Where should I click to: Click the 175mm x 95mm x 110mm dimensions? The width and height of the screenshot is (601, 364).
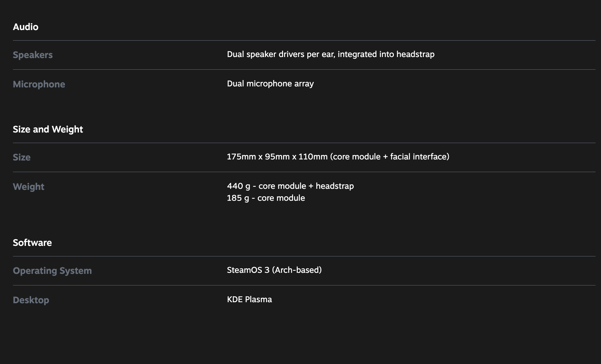pyautogui.click(x=277, y=157)
